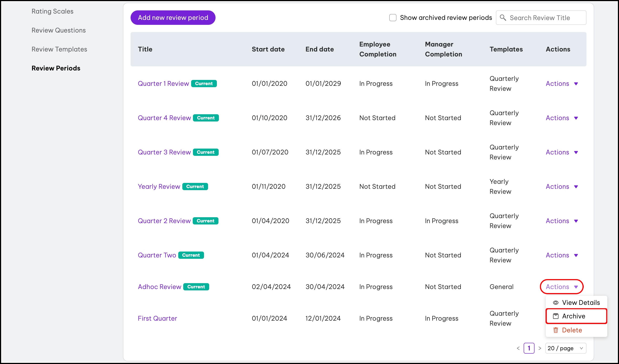Open Review Templates in sidebar

(59, 49)
